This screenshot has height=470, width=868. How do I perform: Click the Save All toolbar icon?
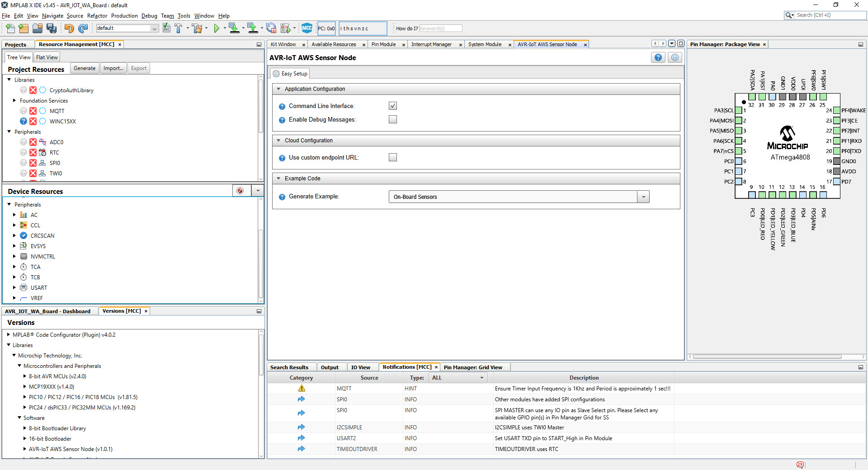tap(52, 28)
